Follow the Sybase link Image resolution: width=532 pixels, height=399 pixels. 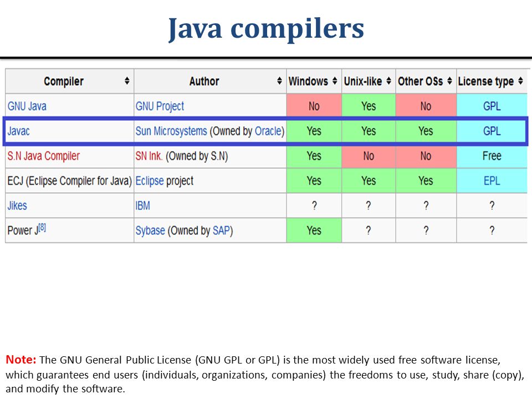150,231
